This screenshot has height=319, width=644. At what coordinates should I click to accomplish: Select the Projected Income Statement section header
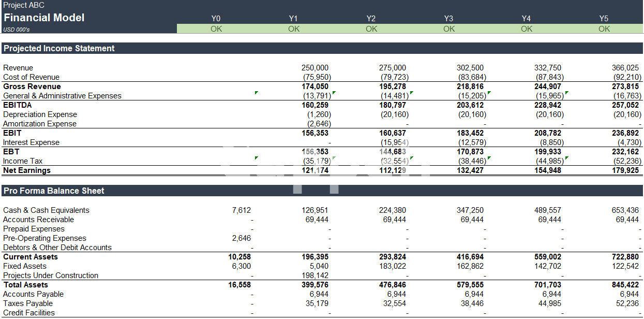pyautogui.click(x=59, y=48)
